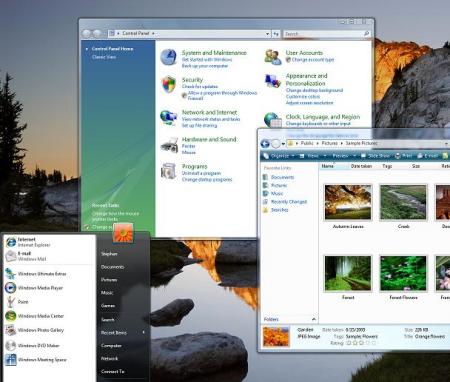This screenshot has width=450, height=382.
Task: Click the Back button in Explorer window
Action: pyautogui.click(x=265, y=144)
